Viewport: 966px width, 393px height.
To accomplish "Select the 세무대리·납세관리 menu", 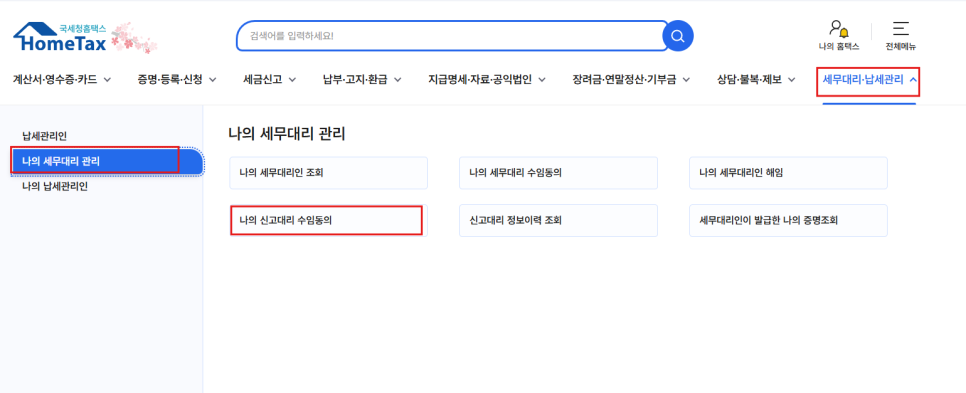I will [x=863, y=79].
